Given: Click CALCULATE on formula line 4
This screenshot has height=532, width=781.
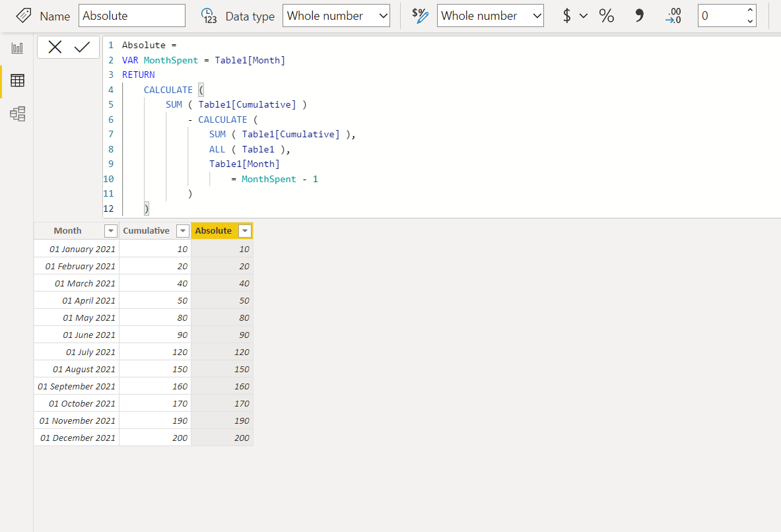Looking at the screenshot, I should tap(168, 90).
